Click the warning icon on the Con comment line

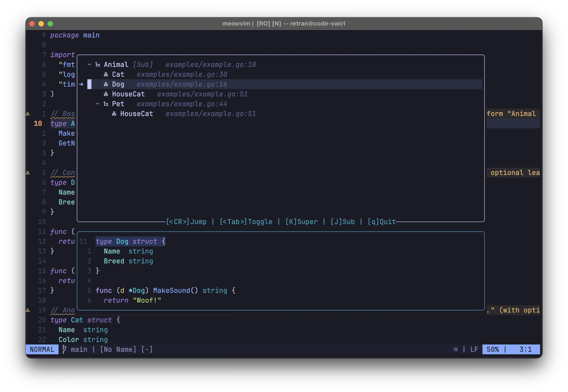click(x=28, y=173)
